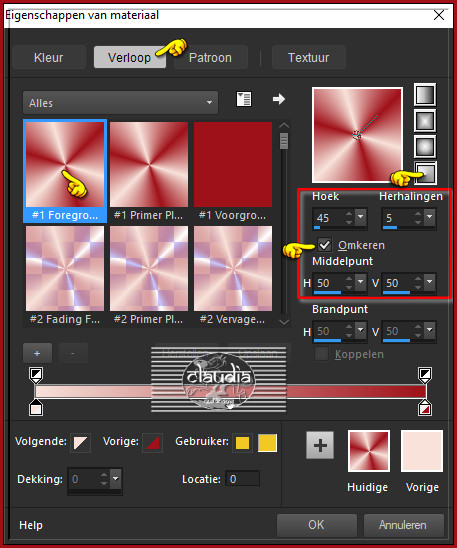Open the Herhalingen value dropdown
This screenshot has height=548, width=457.
(430, 217)
